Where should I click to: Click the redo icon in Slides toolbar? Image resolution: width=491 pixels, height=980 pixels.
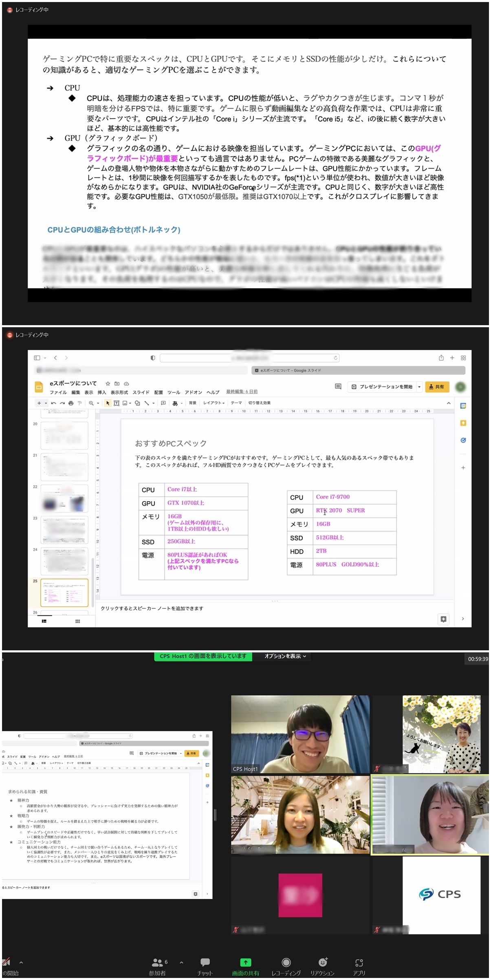(62, 403)
